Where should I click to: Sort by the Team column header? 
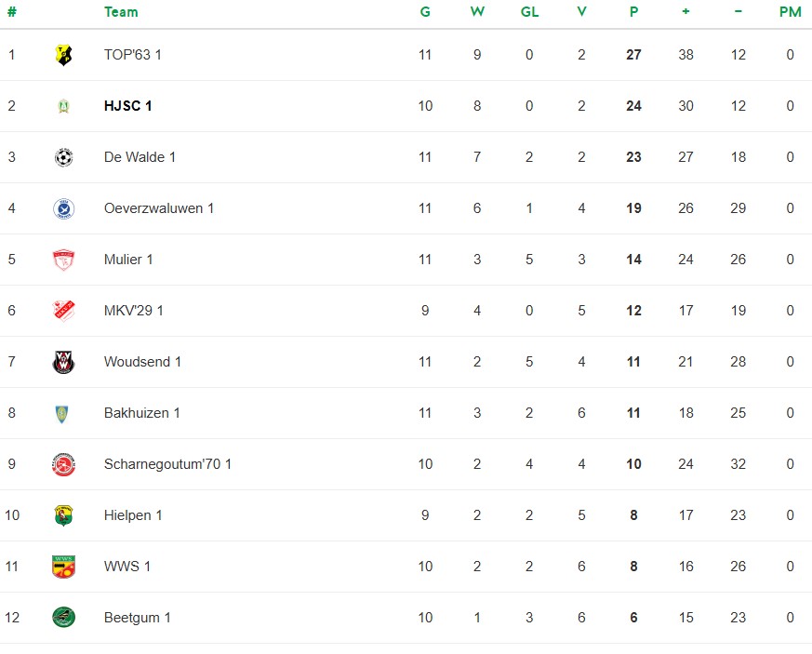tap(121, 12)
